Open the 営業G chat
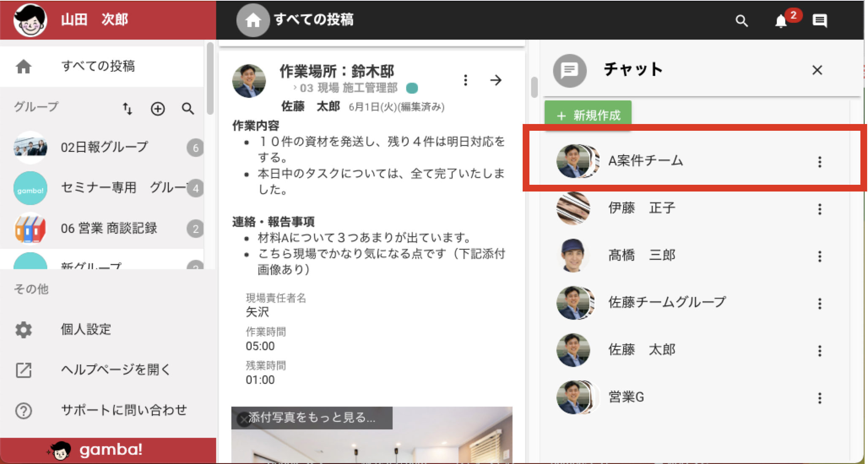Image resolution: width=868 pixels, height=464 pixels. pos(692,397)
